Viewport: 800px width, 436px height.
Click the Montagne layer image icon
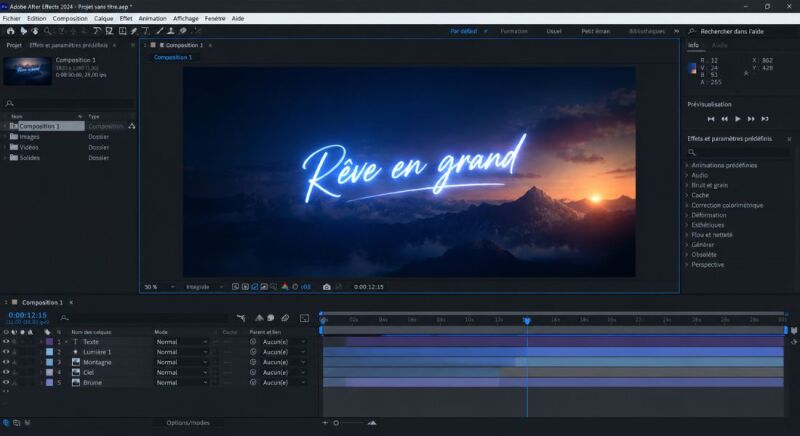76,362
